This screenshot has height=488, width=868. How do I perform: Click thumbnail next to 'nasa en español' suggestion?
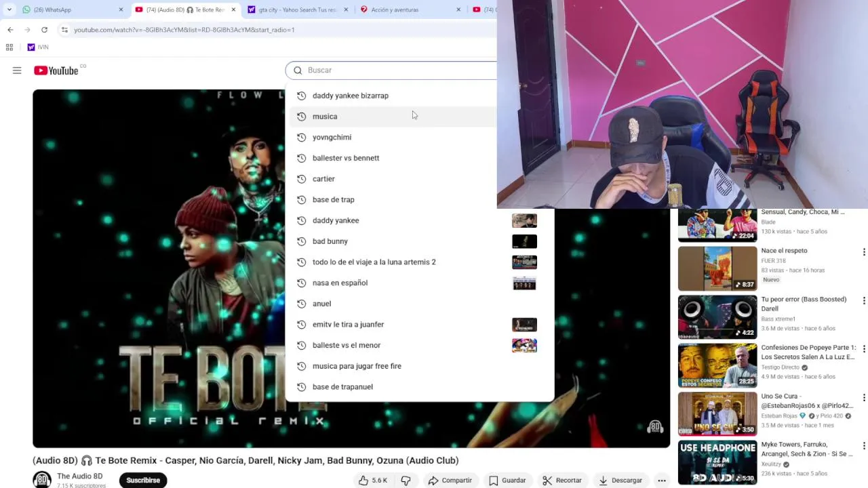pos(524,283)
